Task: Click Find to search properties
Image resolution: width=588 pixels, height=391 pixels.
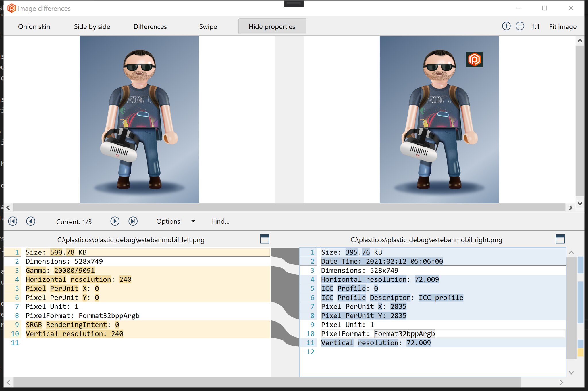Action: pos(220,221)
